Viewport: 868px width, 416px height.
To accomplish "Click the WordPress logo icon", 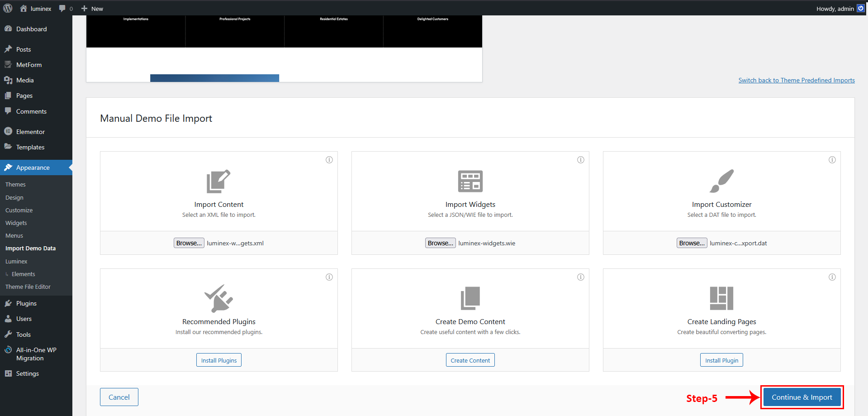I will [8, 8].
